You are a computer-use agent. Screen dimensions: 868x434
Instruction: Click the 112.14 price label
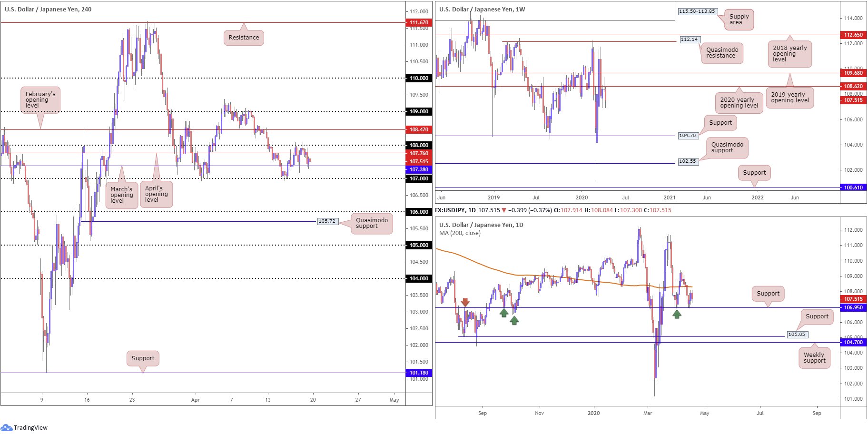(689, 39)
